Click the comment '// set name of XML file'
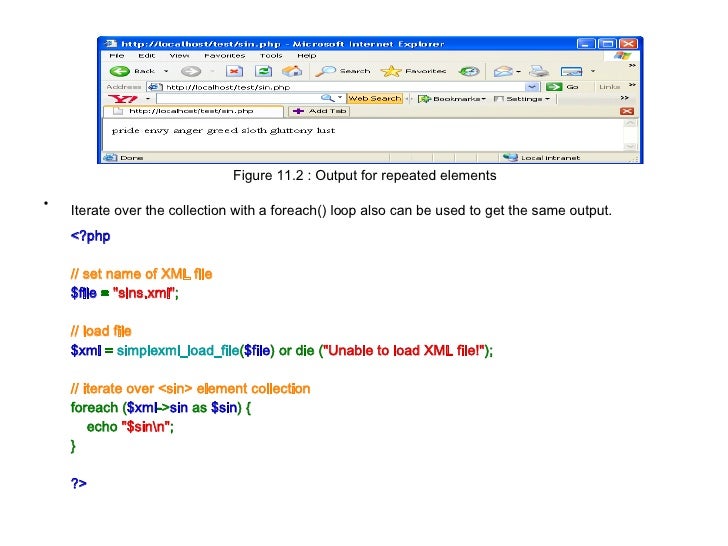The height and width of the screenshot is (546, 728). point(141,274)
